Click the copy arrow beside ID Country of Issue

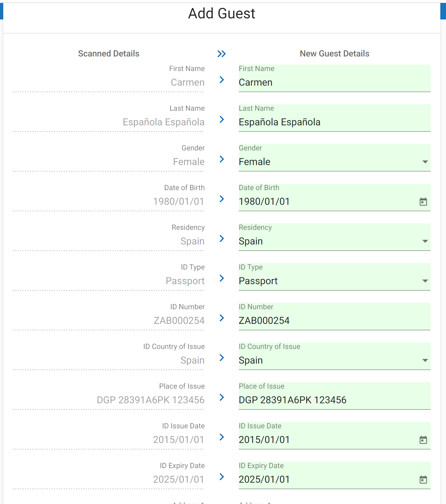point(222,358)
